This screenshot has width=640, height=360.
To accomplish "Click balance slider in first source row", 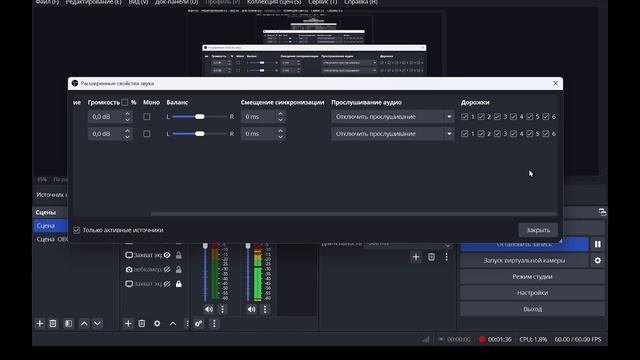I will 199,117.
